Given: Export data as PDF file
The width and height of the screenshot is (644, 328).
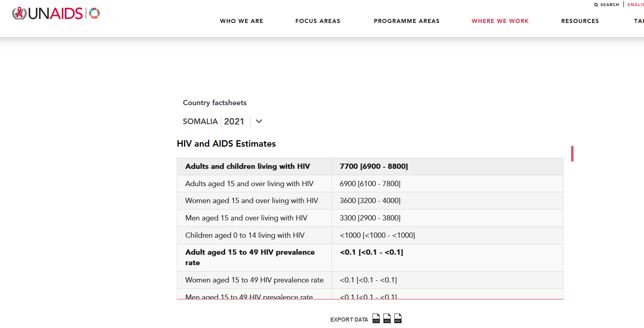Looking at the screenshot, I should click(398, 318).
